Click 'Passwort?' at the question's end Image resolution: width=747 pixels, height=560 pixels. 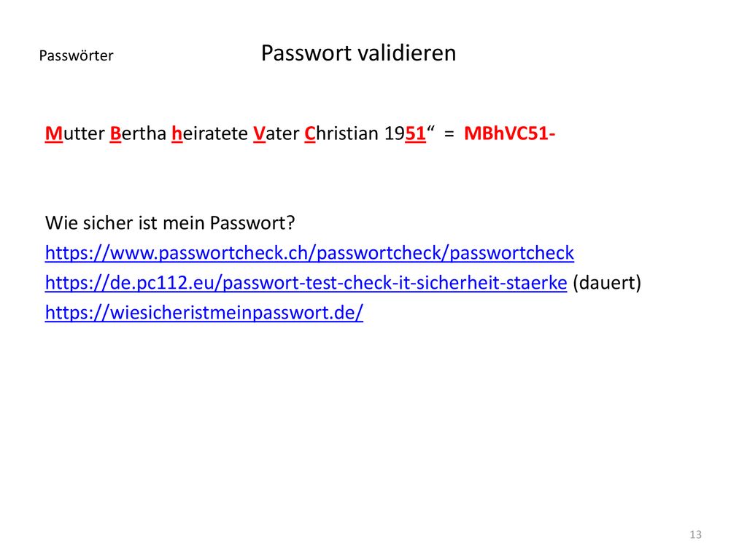(252, 223)
